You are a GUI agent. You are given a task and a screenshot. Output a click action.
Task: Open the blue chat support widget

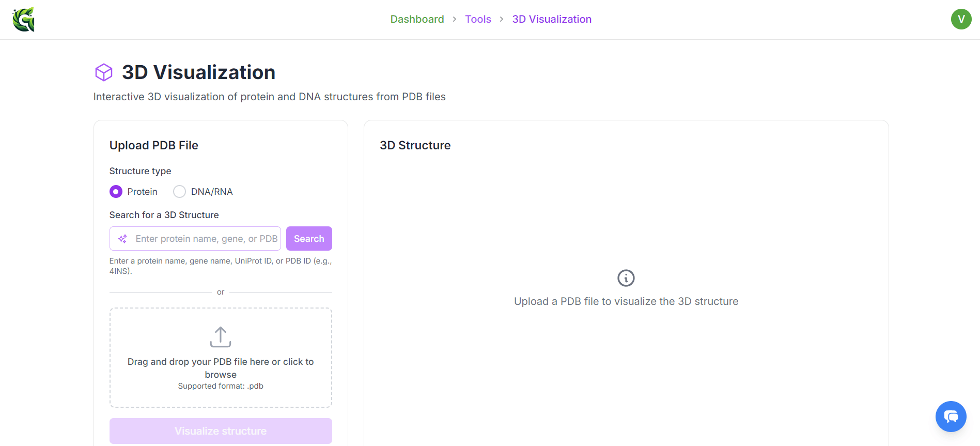pyautogui.click(x=951, y=416)
